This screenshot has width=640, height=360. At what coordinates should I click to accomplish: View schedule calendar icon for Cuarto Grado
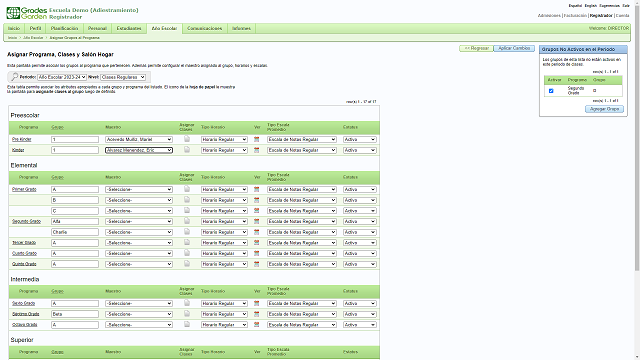click(x=256, y=253)
